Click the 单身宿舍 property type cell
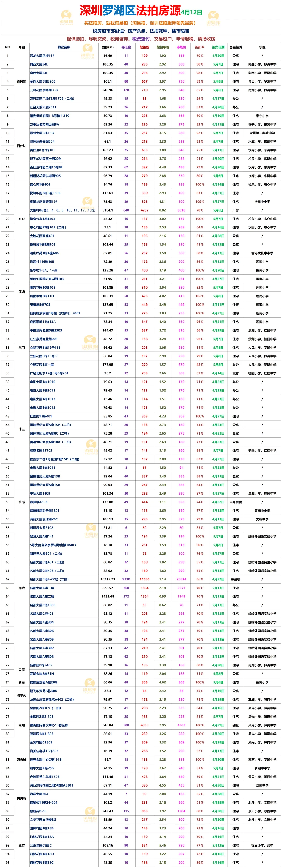282x868 pixels. pos(236,502)
